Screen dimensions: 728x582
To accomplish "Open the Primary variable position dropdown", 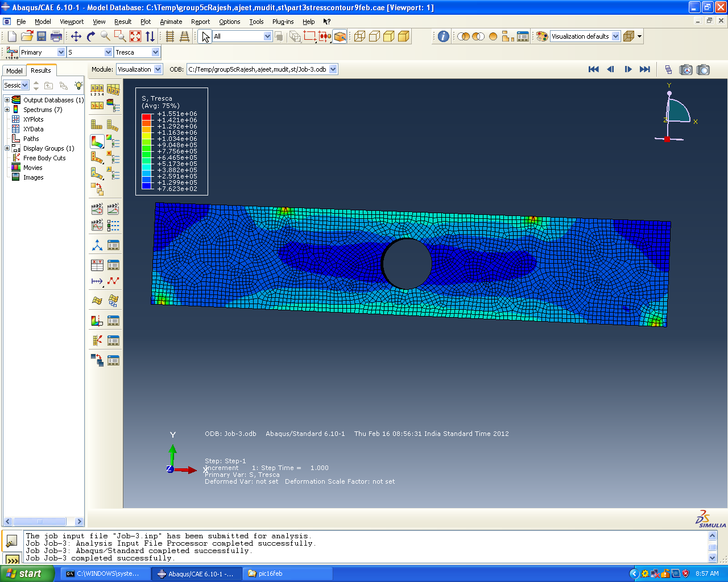I will pos(61,52).
